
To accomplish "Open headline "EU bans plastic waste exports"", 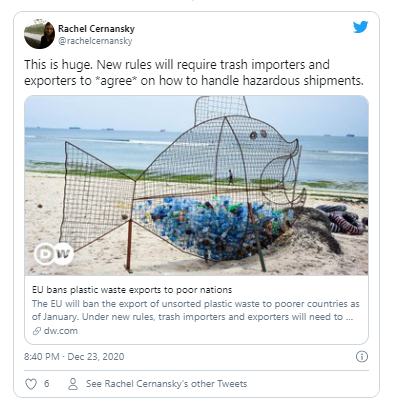I will pyautogui.click(x=132, y=290).
